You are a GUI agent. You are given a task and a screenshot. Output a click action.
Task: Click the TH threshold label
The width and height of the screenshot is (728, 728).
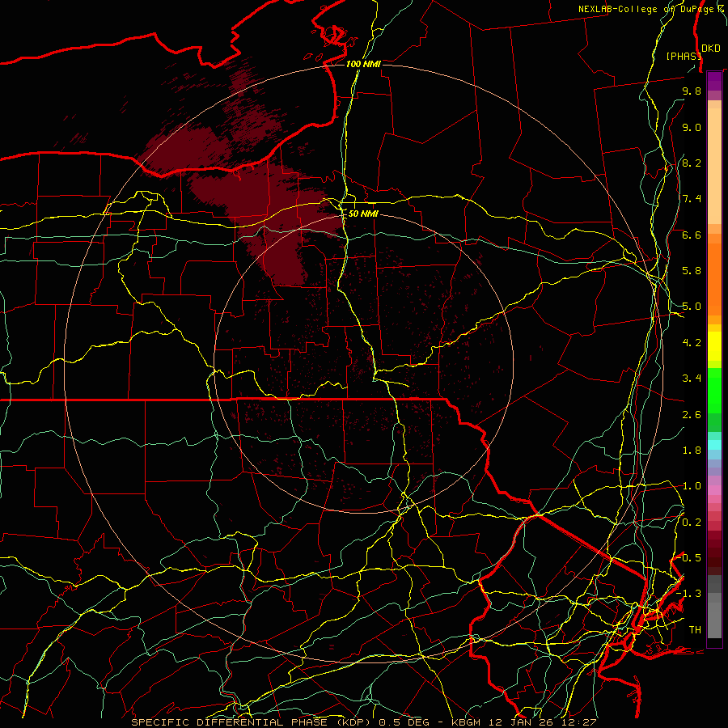click(x=695, y=630)
